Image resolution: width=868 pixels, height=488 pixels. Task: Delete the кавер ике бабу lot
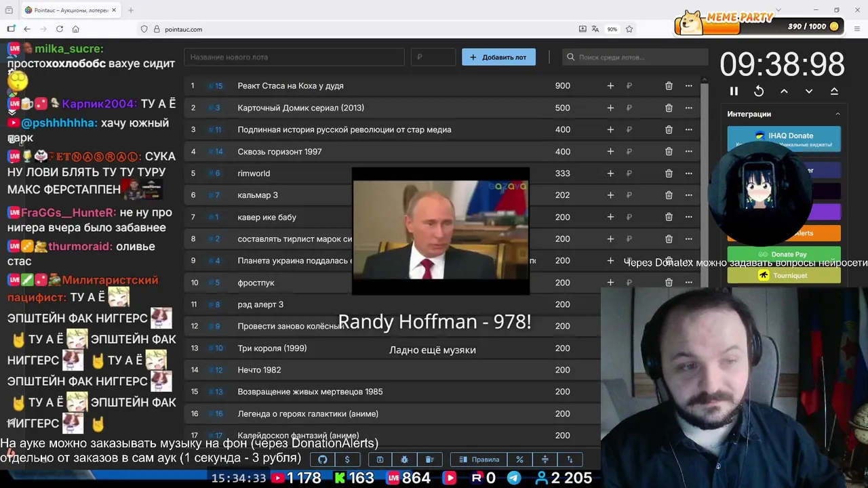pos(669,217)
